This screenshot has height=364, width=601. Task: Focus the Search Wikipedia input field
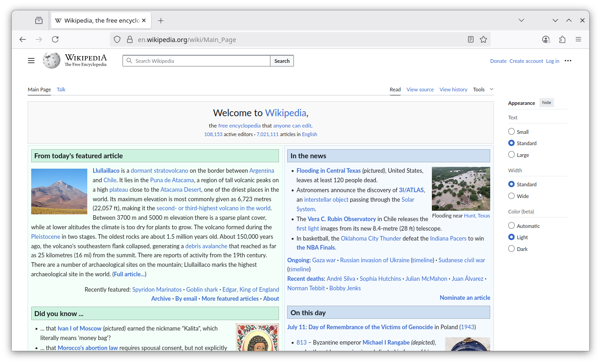(x=196, y=61)
